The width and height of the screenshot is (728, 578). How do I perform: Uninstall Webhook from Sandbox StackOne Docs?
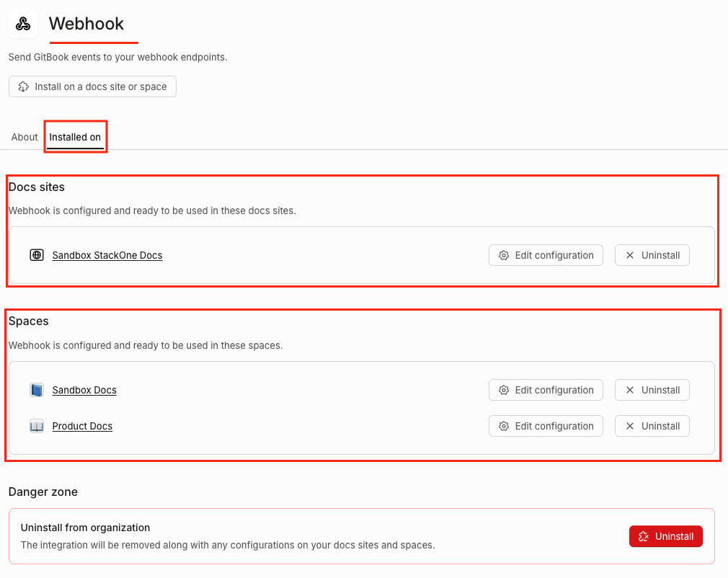pyautogui.click(x=652, y=255)
